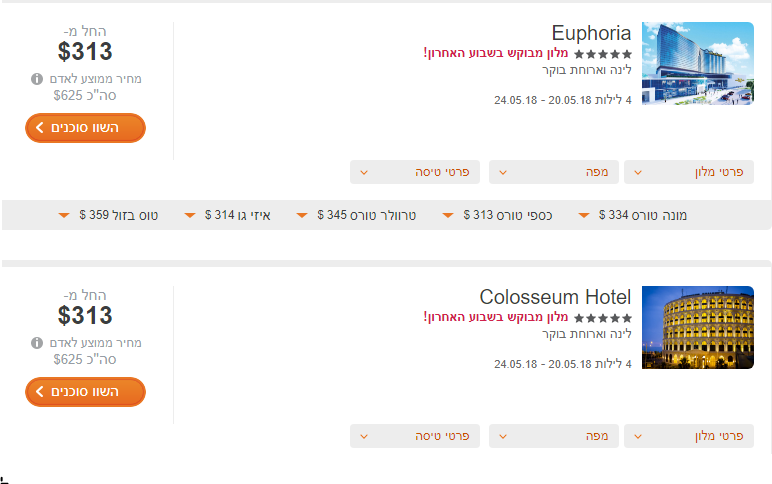
Task: Open the Colosseum Hotel photo thumbnail
Action: 698,327
